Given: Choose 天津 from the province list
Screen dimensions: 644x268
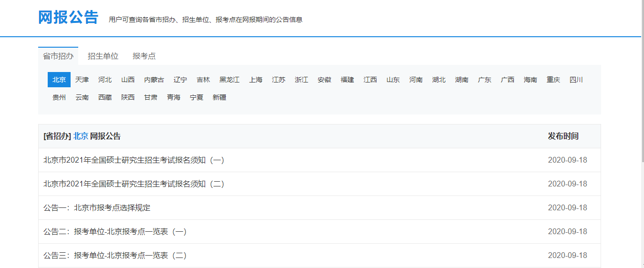Looking at the screenshot, I should click(82, 80).
